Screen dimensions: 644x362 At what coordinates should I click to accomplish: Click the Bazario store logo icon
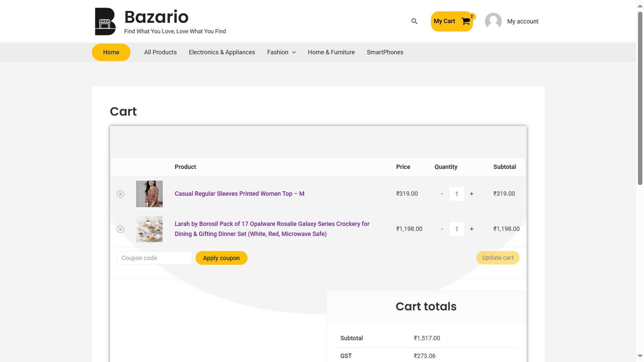pyautogui.click(x=105, y=21)
